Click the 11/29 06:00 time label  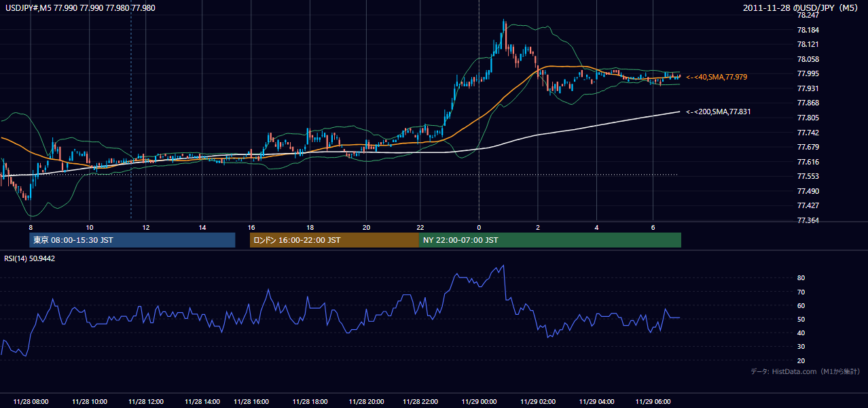(653, 402)
